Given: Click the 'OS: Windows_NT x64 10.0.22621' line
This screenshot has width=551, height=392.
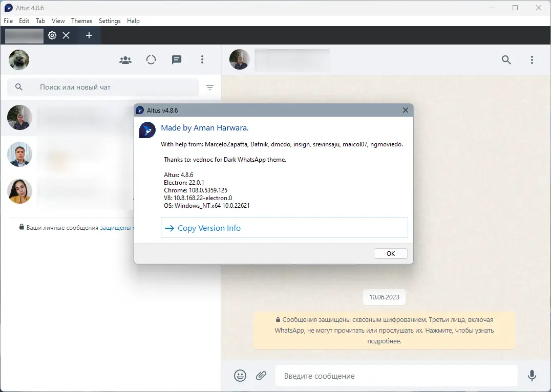Looking at the screenshot, I should (x=207, y=206).
